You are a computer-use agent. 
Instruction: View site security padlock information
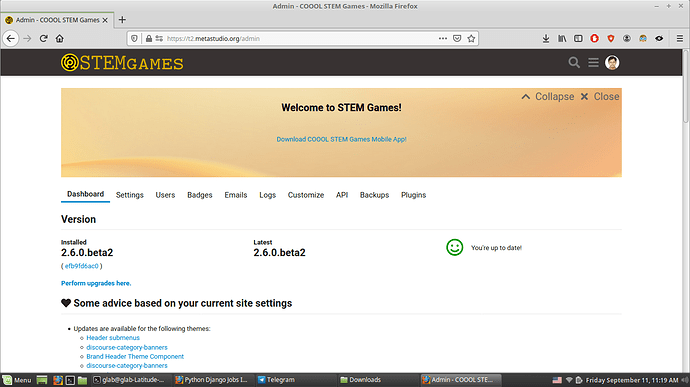coord(149,39)
